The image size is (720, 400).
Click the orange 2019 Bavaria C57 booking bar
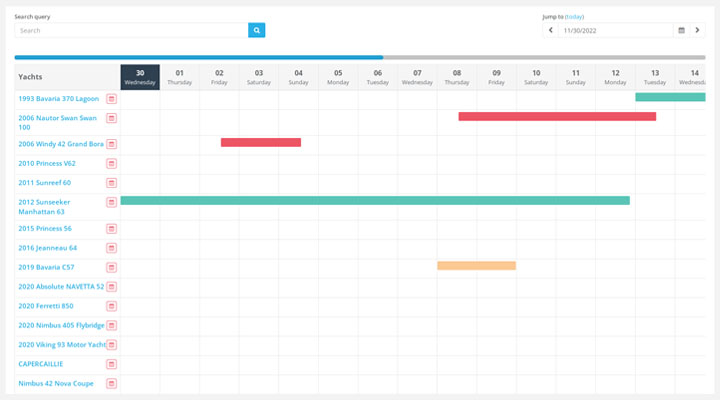[x=476, y=266]
